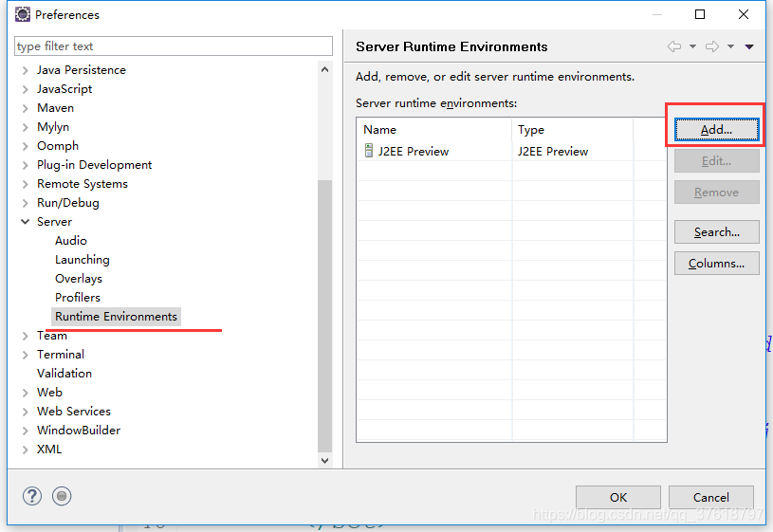The image size is (773, 532).
Task: Select JavaScript preference category
Action: click(64, 89)
